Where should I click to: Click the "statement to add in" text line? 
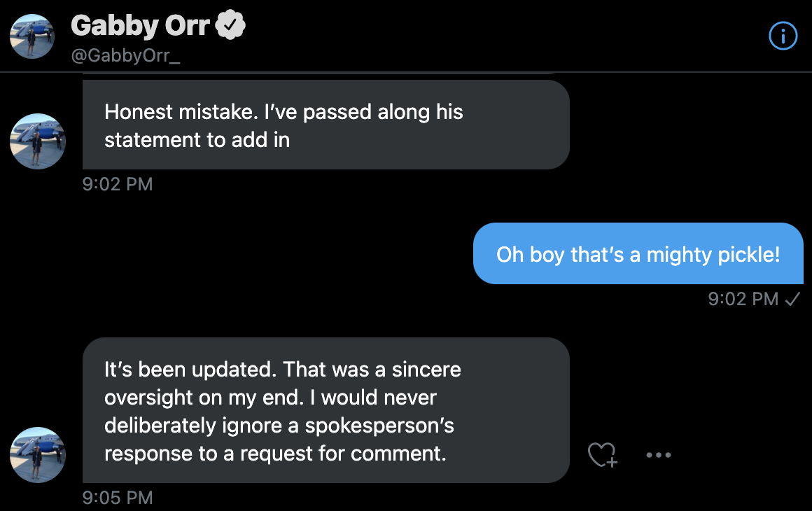197,139
